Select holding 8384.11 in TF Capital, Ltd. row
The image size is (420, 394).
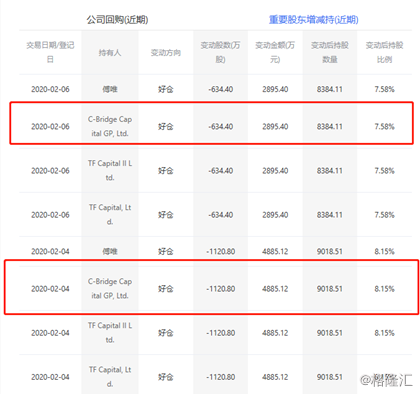pos(330,215)
